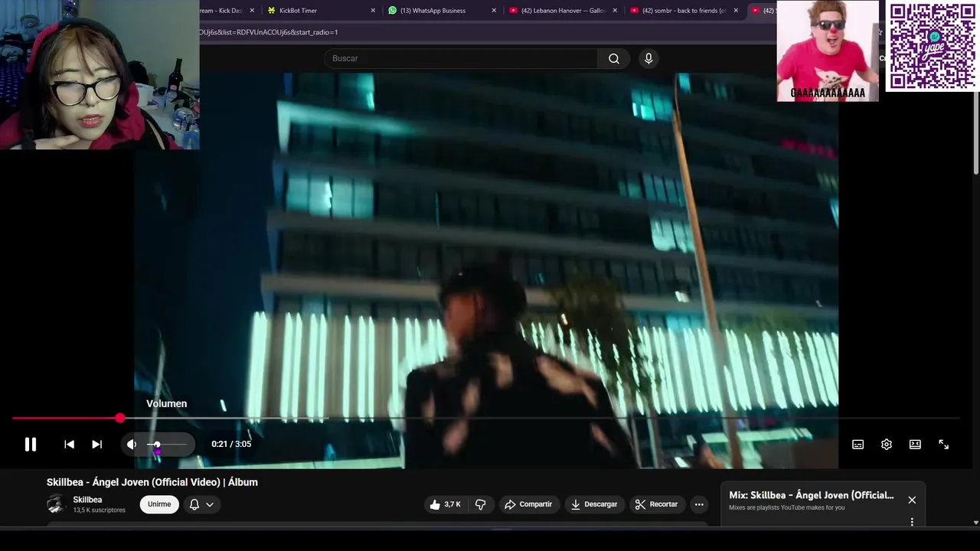Like the video (3,7 K)
Image resolution: width=980 pixels, height=551 pixels.
pos(445,504)
